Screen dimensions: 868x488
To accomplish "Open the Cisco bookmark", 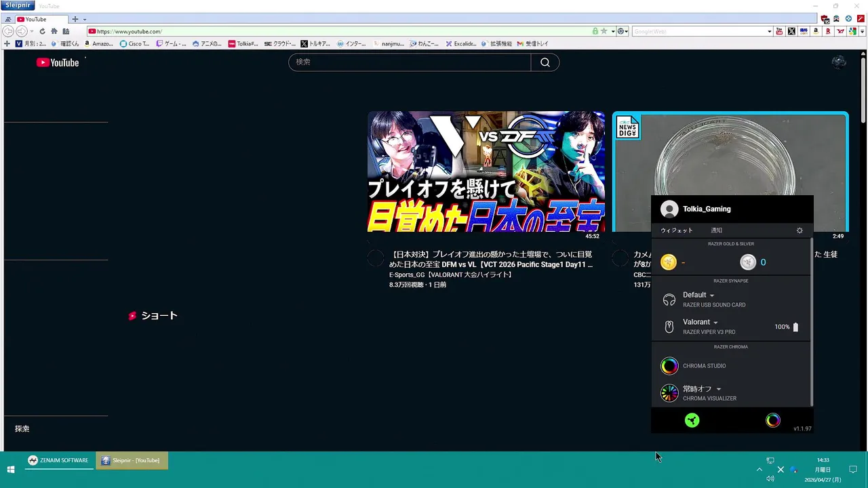I will (x=134, y=43).
